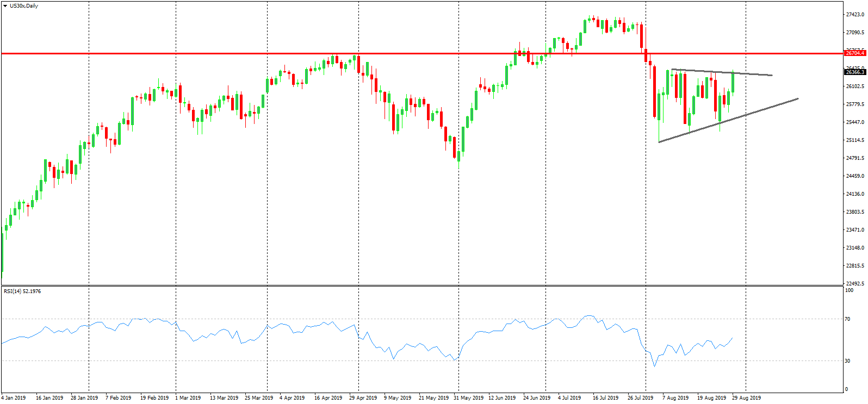Click the 22492.5 price on the scale
The height and width of the screenshot is (404, 868).
[855, 284]
